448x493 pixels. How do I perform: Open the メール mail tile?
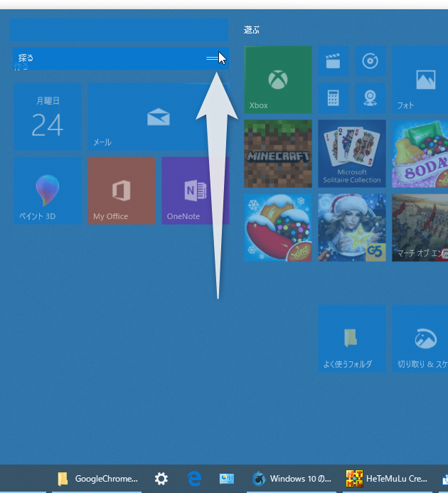159,117
